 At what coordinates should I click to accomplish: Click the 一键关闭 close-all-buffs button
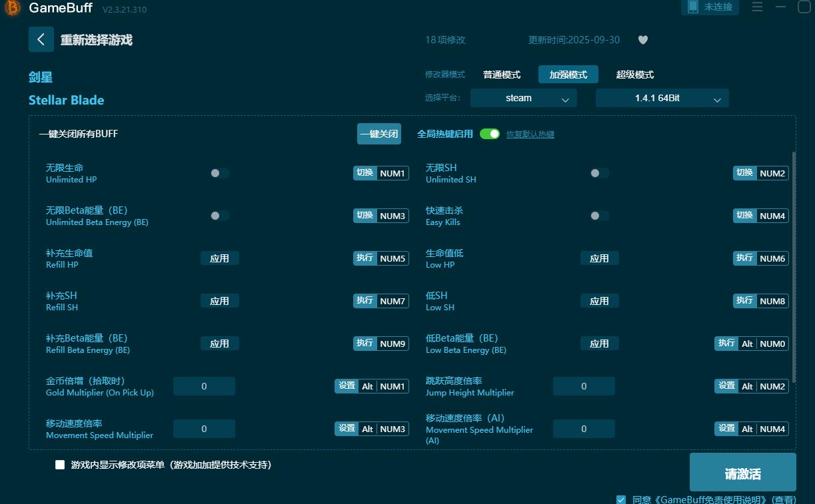tap(381, 134)
